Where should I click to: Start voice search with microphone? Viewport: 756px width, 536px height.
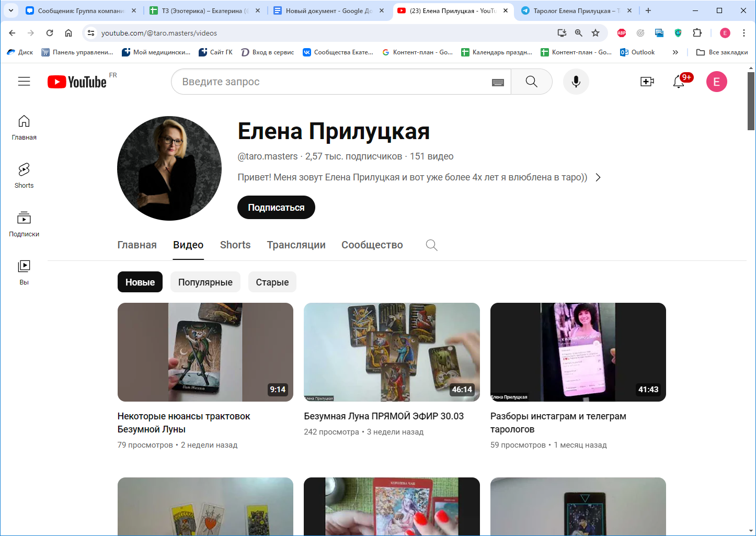pyautogui.click(x=576, y=82)
